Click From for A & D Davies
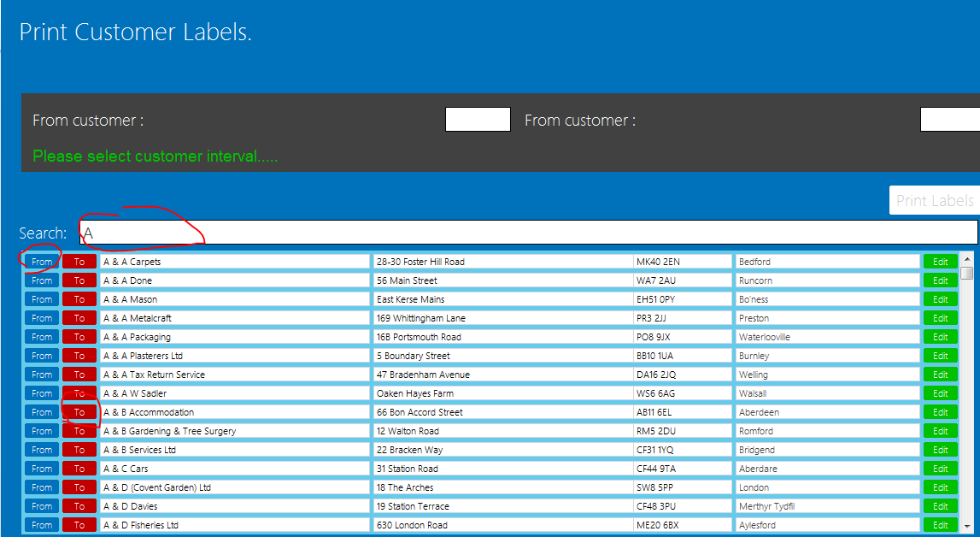 [42, 505]
